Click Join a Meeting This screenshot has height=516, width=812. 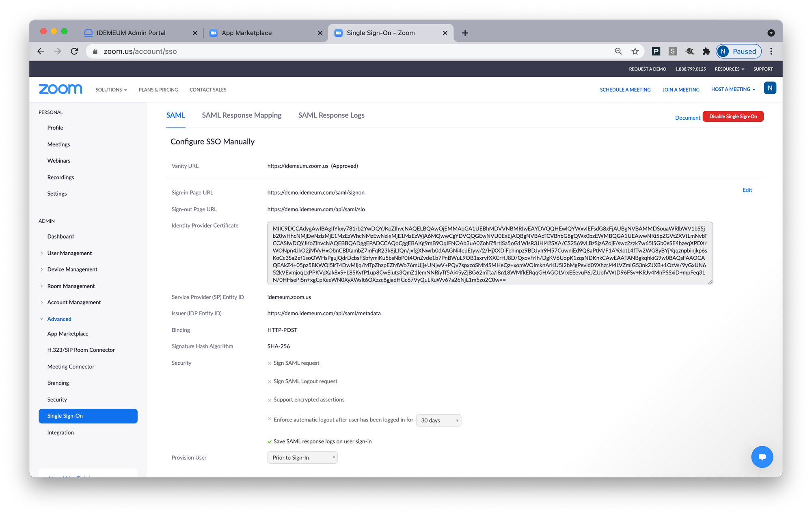click(681, 90)
